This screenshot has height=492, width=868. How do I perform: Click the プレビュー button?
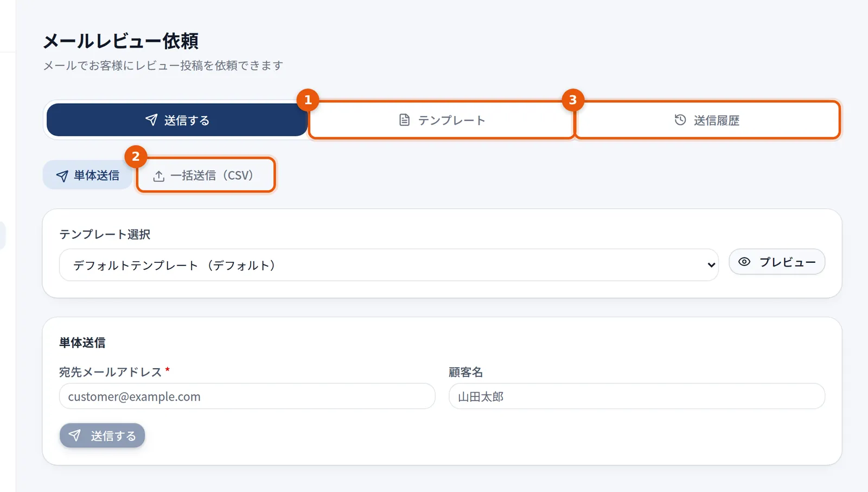coord(777,262)
